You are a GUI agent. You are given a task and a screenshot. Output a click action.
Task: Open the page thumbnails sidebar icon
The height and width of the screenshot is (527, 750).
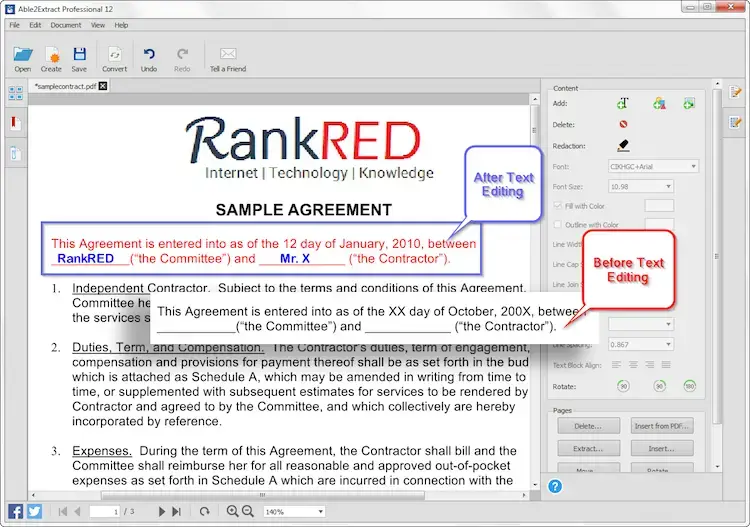coord(15,93)
